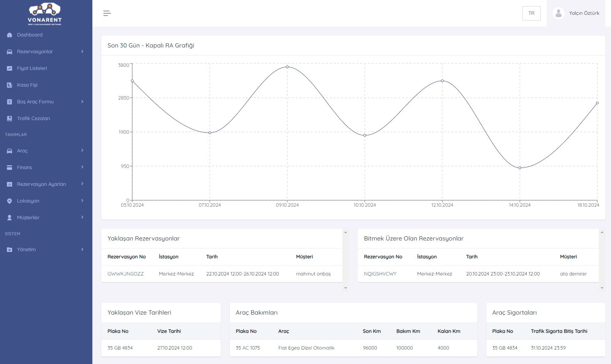Expand the Rezervasyonlar submenu arrow
This screenshot has width=611, height=364.
coord(82,52)
